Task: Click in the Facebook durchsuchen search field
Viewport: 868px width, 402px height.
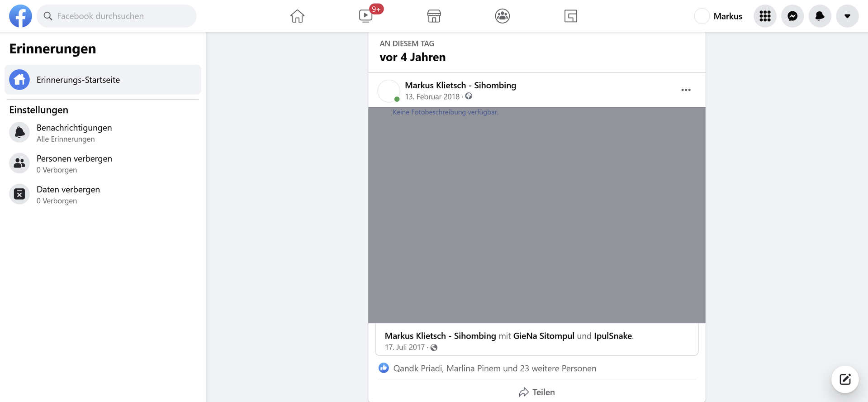Action: [117, 16]
